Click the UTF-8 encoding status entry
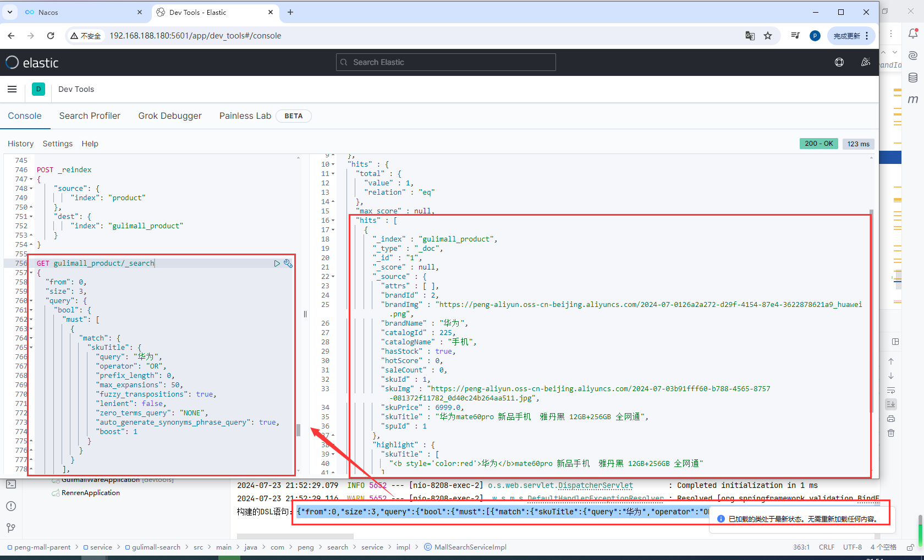The width and height of the screenshot is (924, 560). click(853, 547)
